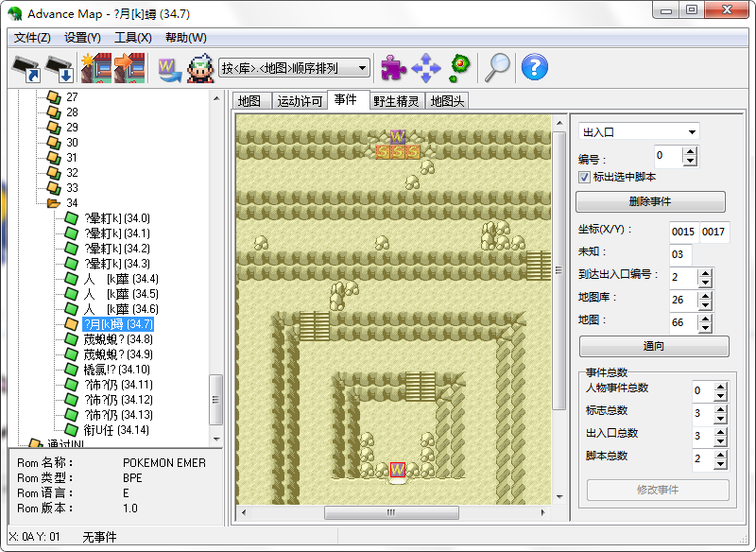Select map (34.10) in the tree
This screenshot has height=552, width=756.
116,370
